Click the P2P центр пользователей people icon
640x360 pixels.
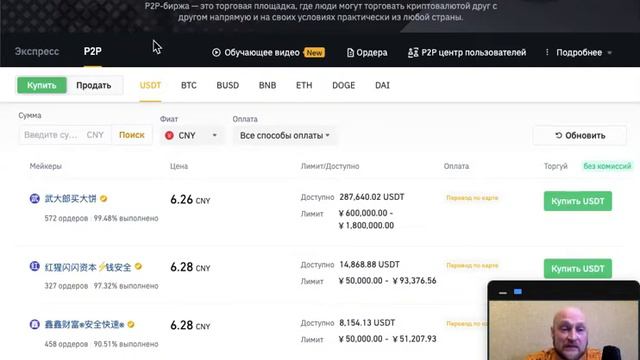tap(413, 53)
